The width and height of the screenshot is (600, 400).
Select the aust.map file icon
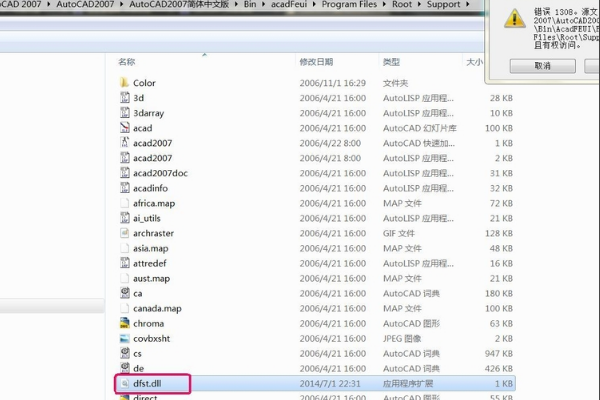point(125,278)
